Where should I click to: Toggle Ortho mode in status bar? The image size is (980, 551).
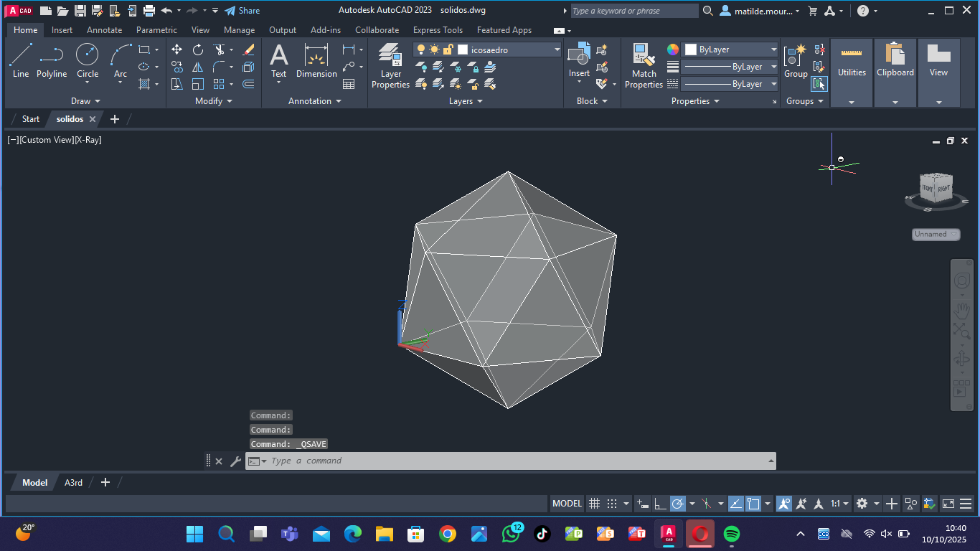[660, 504]
